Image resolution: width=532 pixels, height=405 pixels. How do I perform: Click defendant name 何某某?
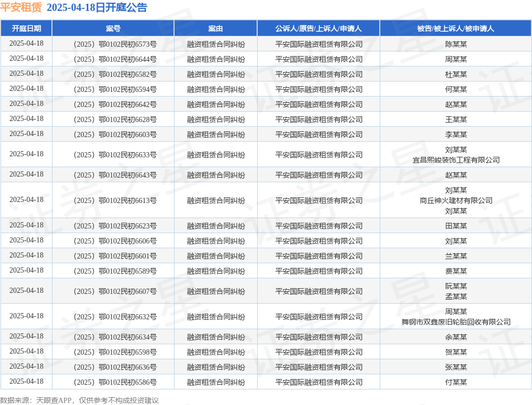point(456,89)
